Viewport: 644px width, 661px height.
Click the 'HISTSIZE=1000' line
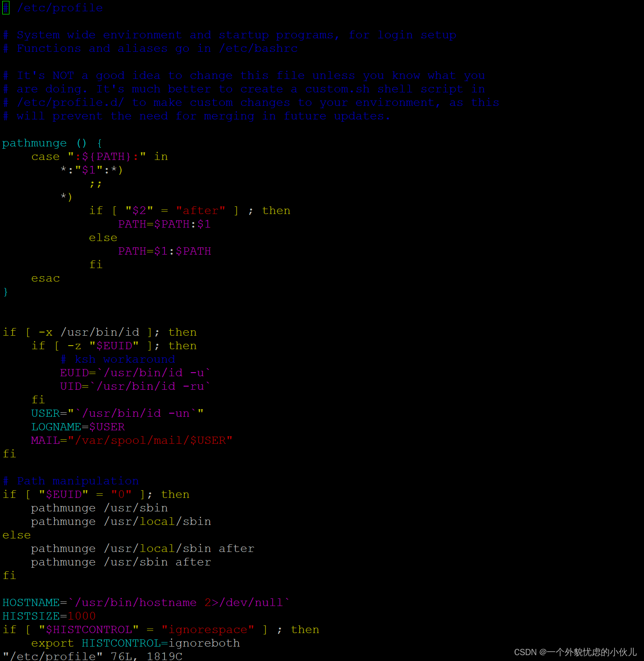(49, 616)
